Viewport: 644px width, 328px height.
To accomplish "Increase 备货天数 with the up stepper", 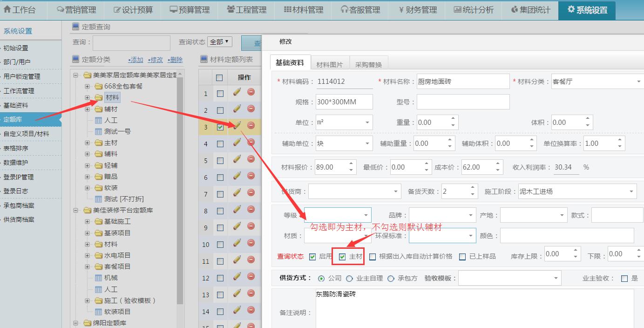I will click(472, 188).
